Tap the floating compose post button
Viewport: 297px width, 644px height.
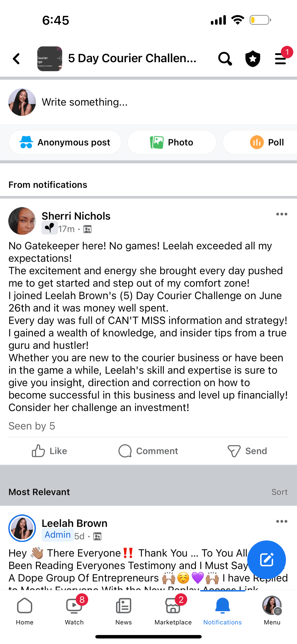[266, 559]
